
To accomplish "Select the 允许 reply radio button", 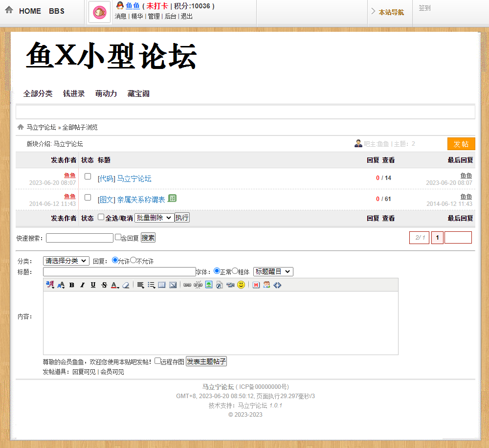I will tap(115, 260).
